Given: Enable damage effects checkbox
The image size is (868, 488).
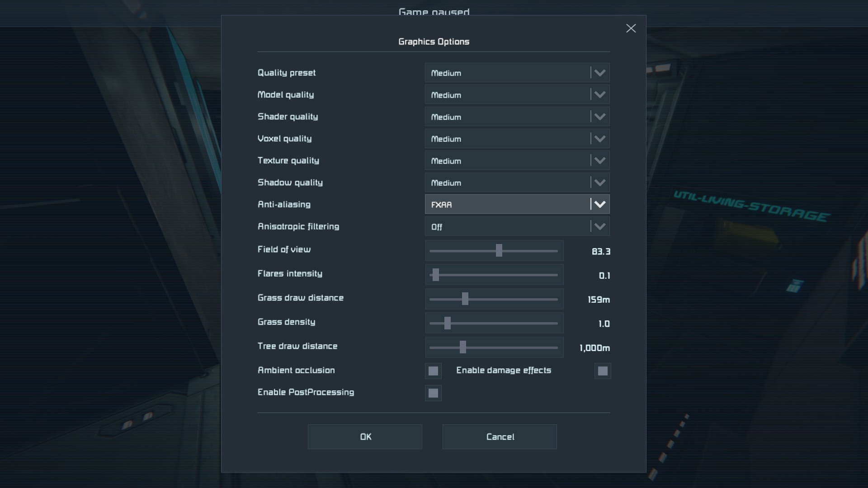Looking at the screenshot, I should [603, 371].
